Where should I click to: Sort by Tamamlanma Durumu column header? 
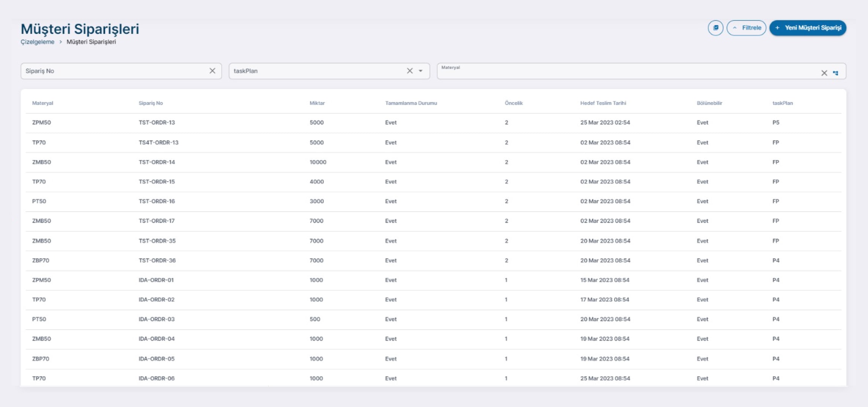(x=411, y=103)
